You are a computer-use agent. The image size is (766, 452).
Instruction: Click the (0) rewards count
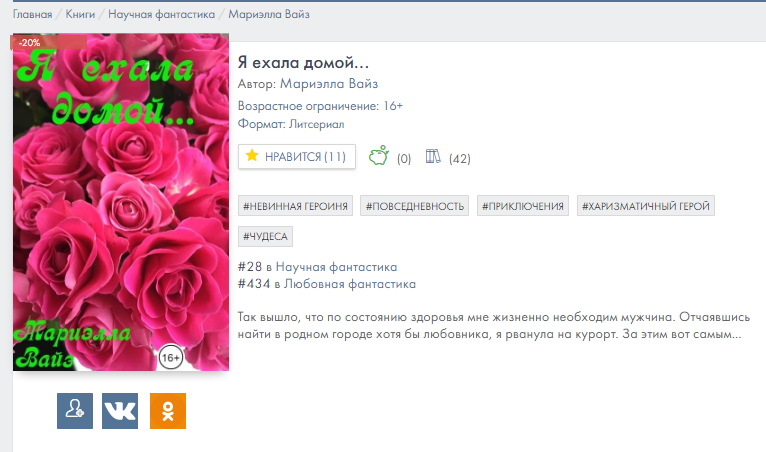tap(404, 159)
